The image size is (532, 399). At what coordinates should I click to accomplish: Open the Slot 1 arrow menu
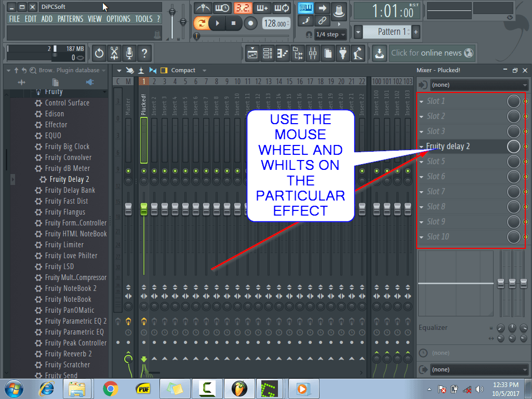[x=421, y=101]
